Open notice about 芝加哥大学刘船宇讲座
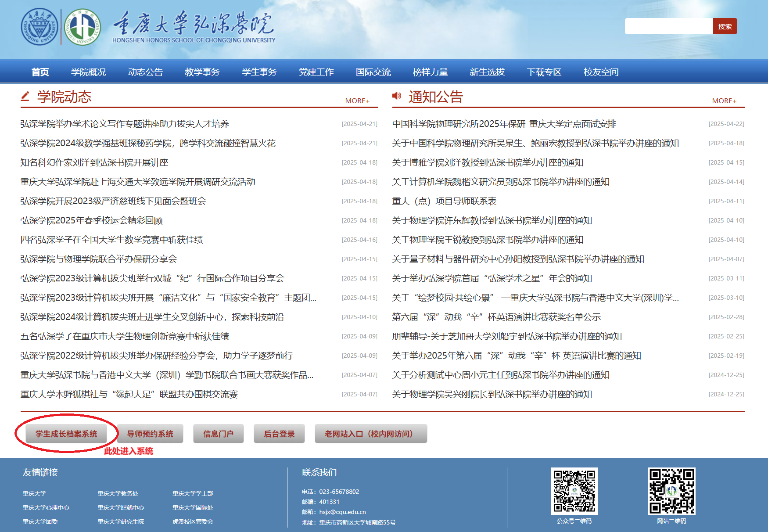The image size is (768, 532). [x=507, y=336]
